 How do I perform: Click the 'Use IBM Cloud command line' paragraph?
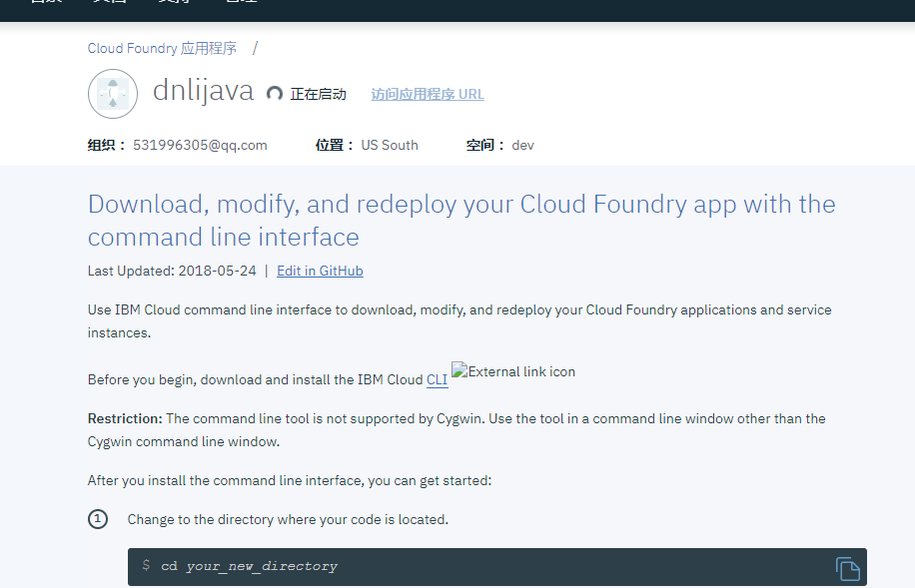tap(459, 321)
